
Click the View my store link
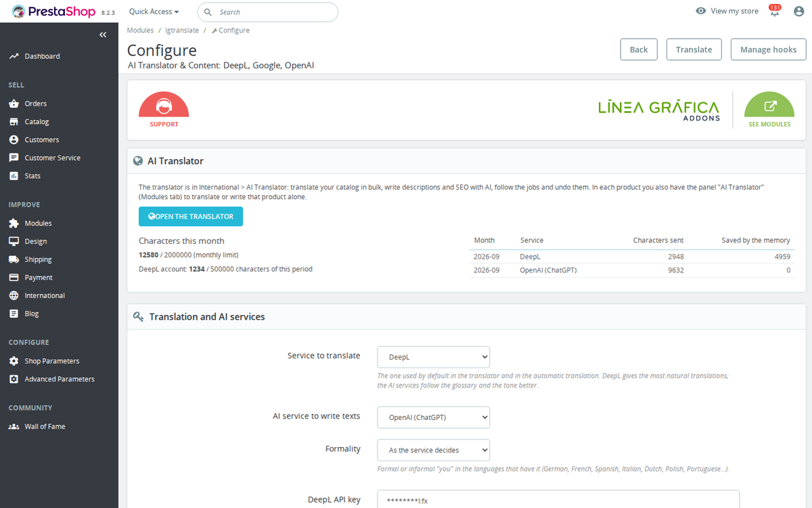(734, 11)
